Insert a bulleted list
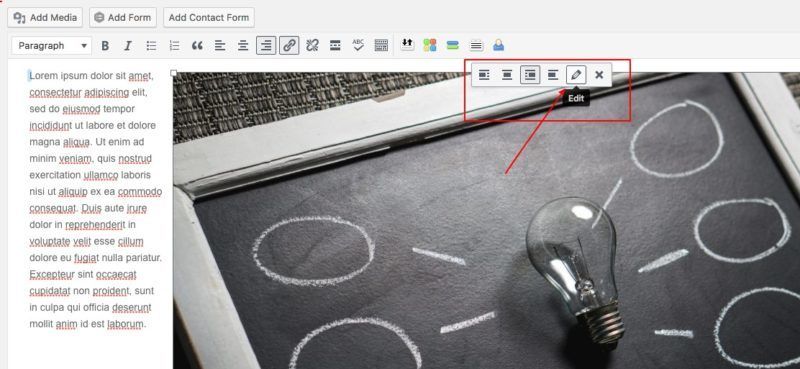The height and width of the screenshot is (369, 800). click(x=151, y=45)
